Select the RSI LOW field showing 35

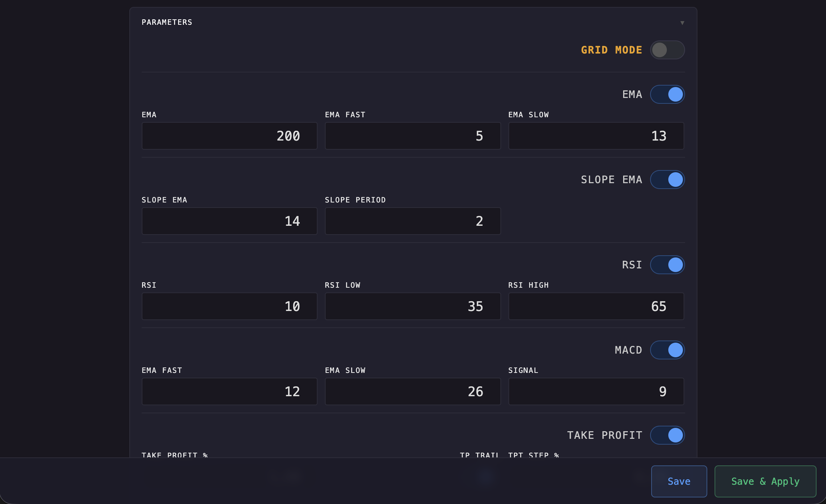coord(413,306)
